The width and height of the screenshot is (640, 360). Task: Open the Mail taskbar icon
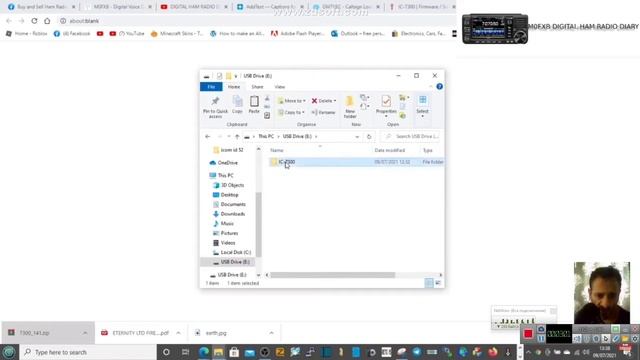249,352
